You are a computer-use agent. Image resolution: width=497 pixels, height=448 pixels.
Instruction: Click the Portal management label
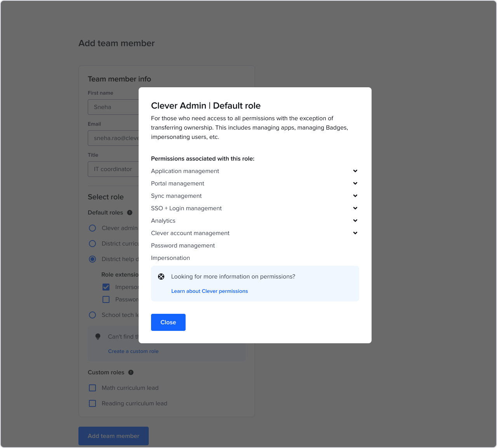[x=177, y=183]
